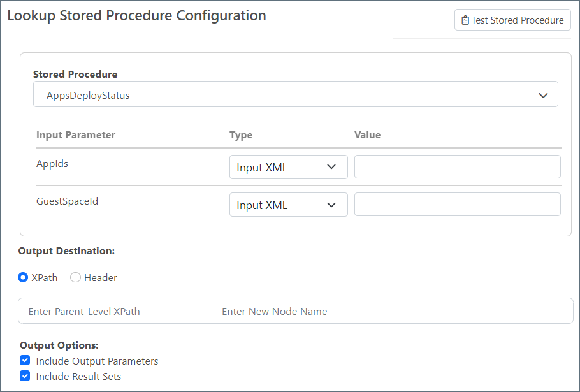Click the Value column header
The image size is (580, 392).
(367, 135)
